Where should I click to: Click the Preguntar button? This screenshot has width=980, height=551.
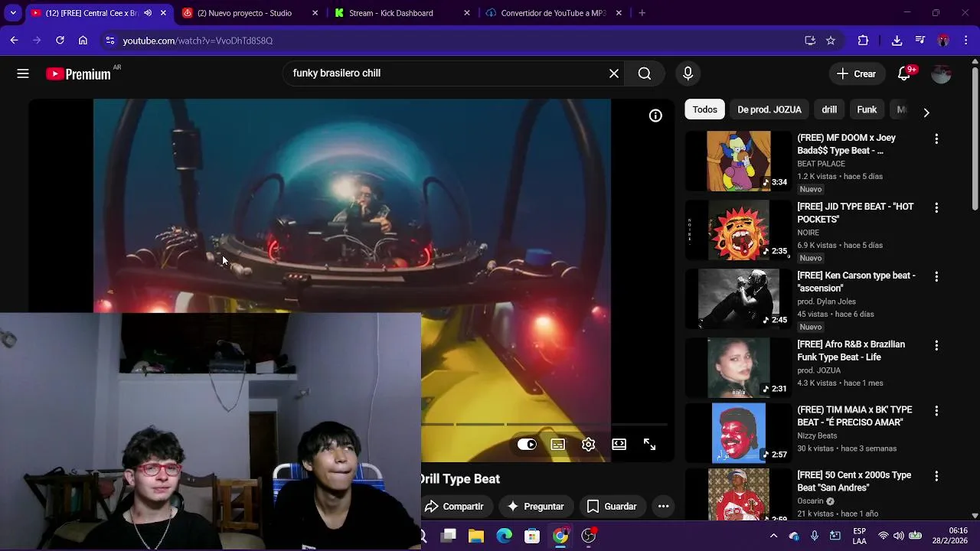(535, 507)
